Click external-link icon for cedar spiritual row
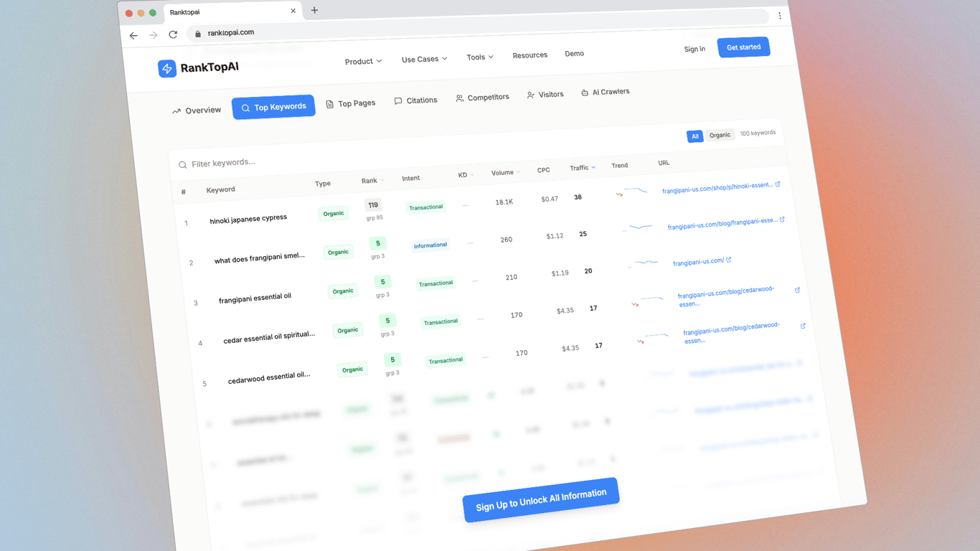The width and height of the screenshot is (980, 551). 798,290
